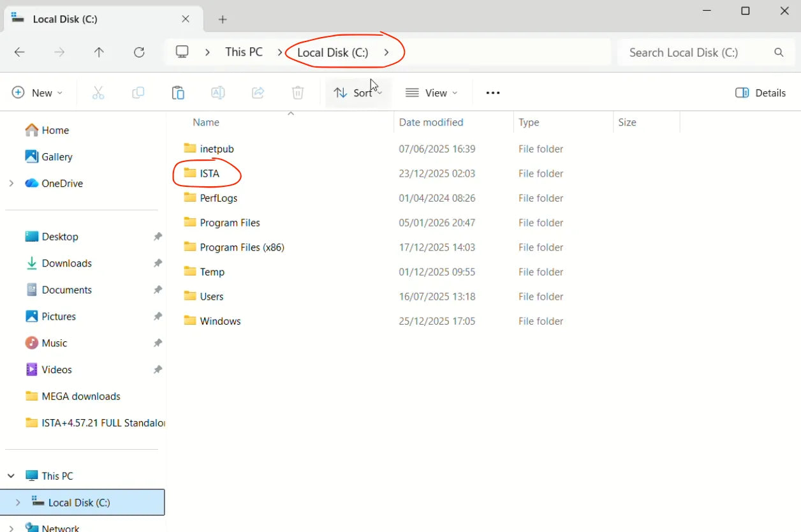Click This PC in the address bar
This screenshot has height=532, width=801.
click(x=244, y=52)
